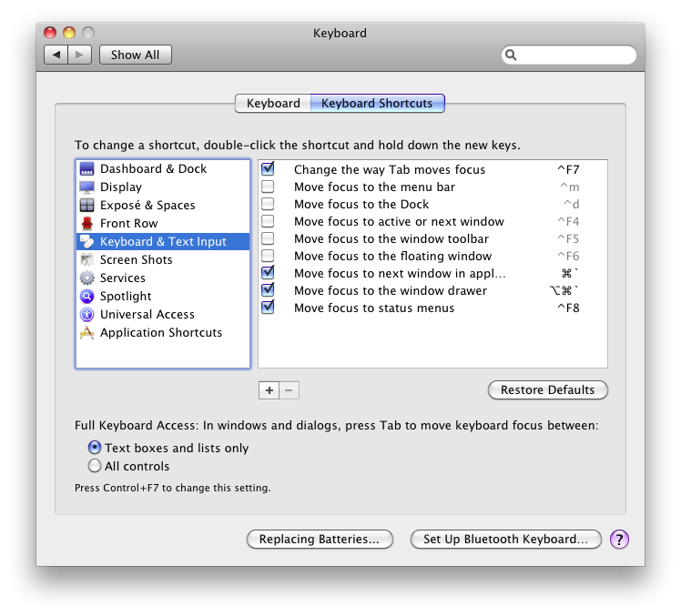Image resolution: width=681 pixels, height=616 pixels.
Task: Open the purple Help question mark button
Action: pyautogui.click(x=619, y=540)
